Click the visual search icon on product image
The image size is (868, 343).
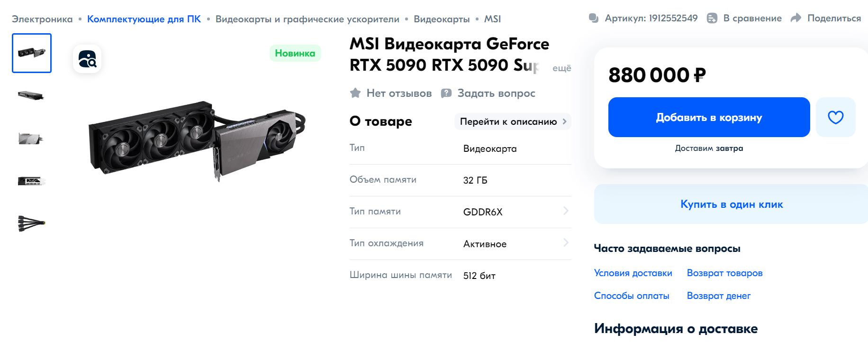click(x=87, y=59)
